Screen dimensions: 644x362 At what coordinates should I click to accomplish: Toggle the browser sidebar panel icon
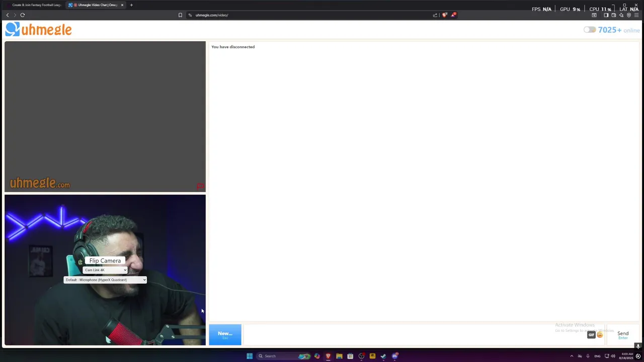pyautogui.click(x=606, y=15)
